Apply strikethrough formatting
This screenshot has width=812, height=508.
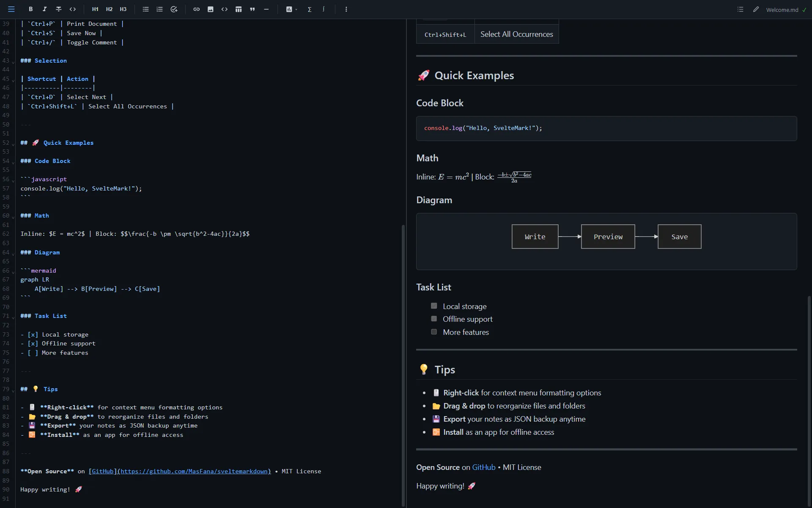tap(59, 9)
